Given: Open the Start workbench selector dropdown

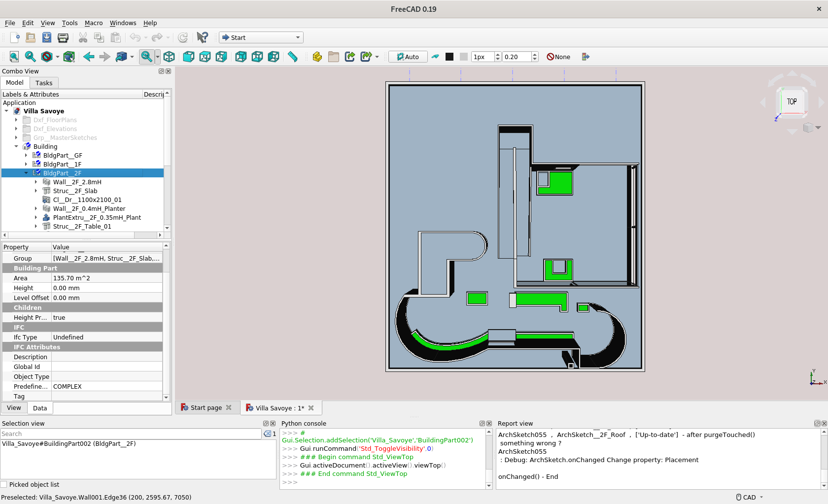Looking at the screenshot, I should [261, 37].
